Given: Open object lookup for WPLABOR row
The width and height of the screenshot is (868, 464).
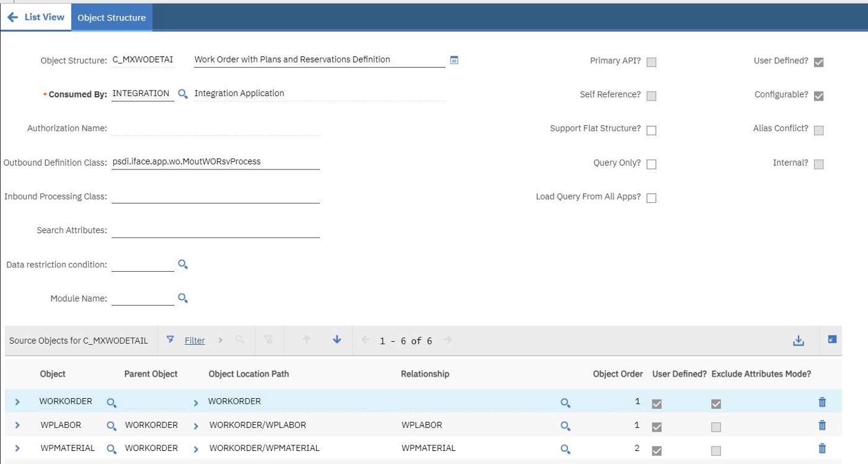Looking at the screenshot, I should tap(112, 426).
